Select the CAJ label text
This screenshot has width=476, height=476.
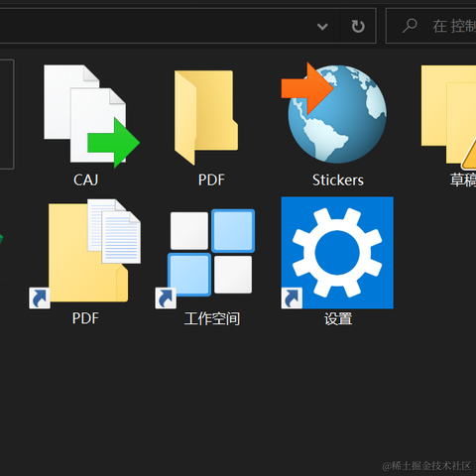point(86,180)
